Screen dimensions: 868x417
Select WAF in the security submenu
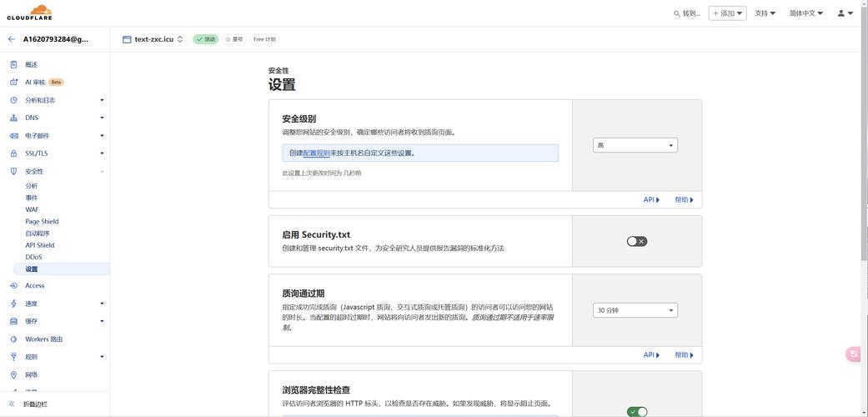(32, 209)
